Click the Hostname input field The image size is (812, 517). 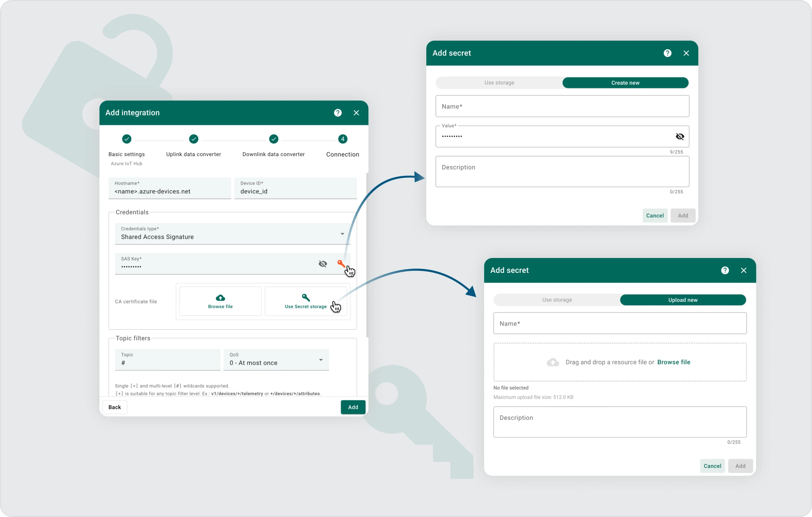point(170,191)
